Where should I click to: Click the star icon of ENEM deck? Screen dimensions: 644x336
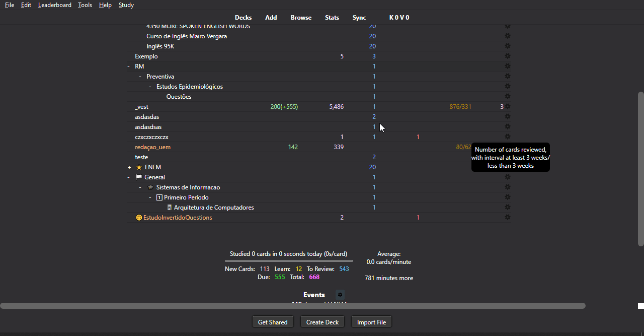point(139,167)
